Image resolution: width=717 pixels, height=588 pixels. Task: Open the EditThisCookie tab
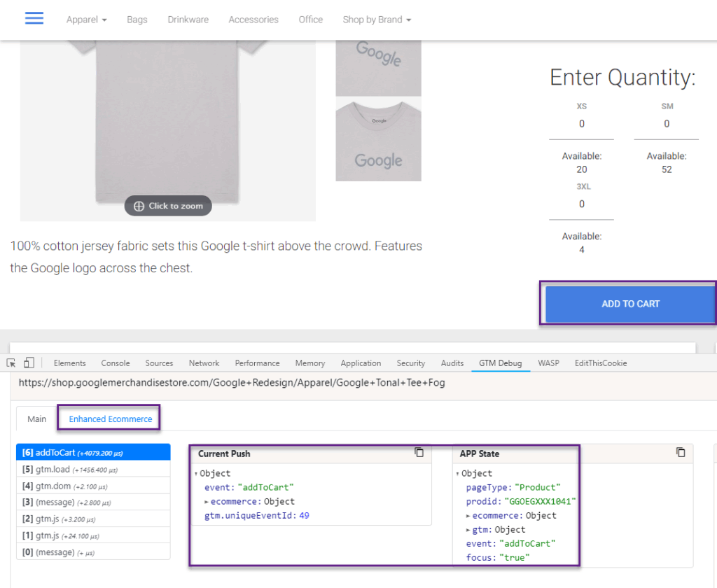(x=600, y=363)
